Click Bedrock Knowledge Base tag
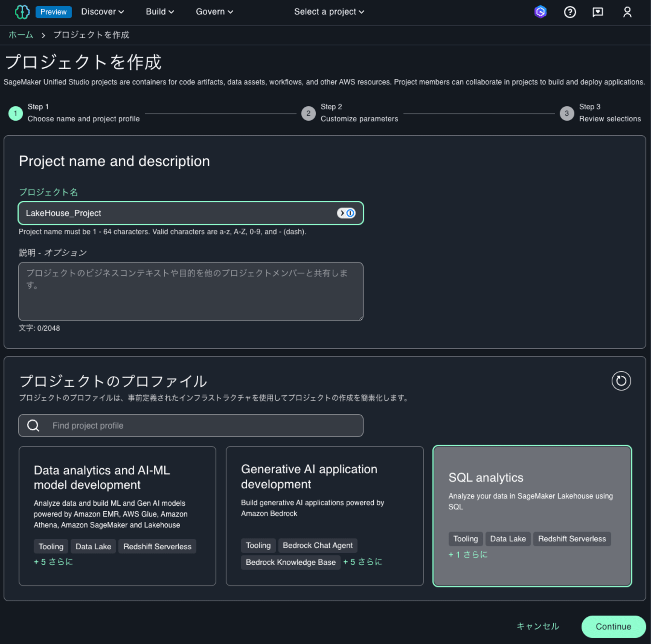651x644 pixels. 290,563
